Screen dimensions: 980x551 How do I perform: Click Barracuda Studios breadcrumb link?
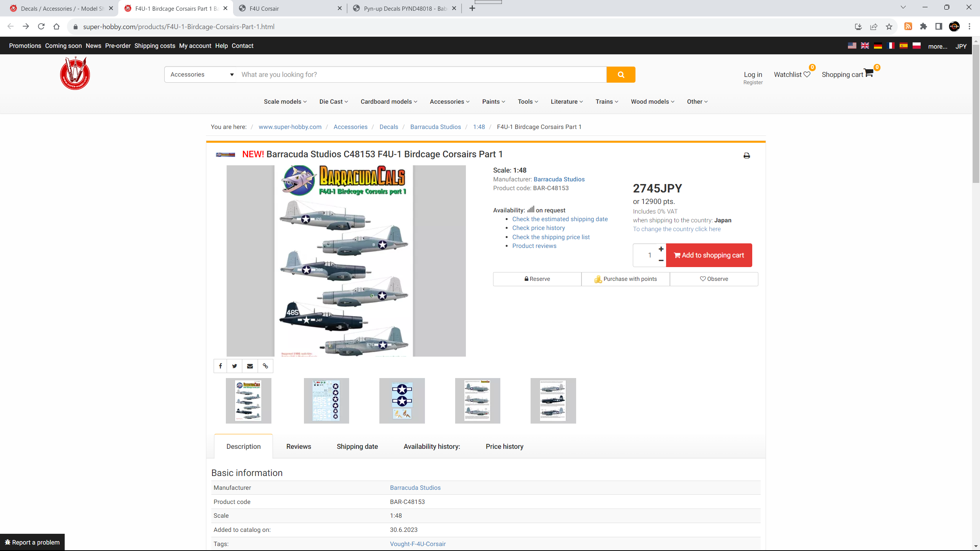point(436,127)
